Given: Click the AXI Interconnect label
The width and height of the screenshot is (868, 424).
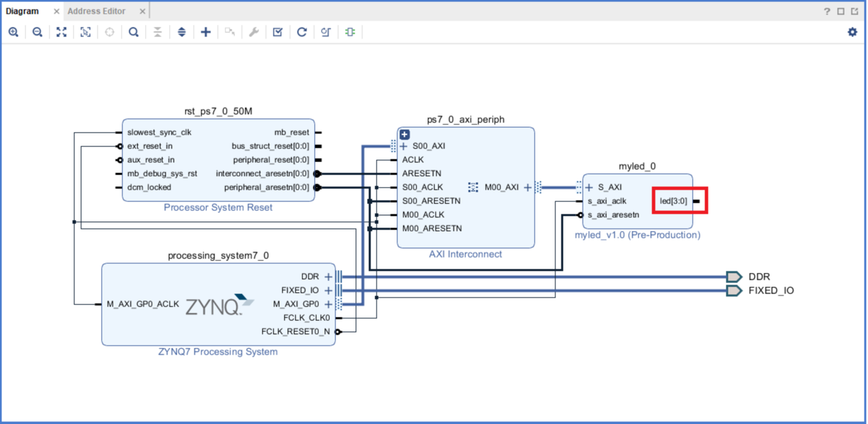Looking at the screenshot, I should [x=465, y=254].
